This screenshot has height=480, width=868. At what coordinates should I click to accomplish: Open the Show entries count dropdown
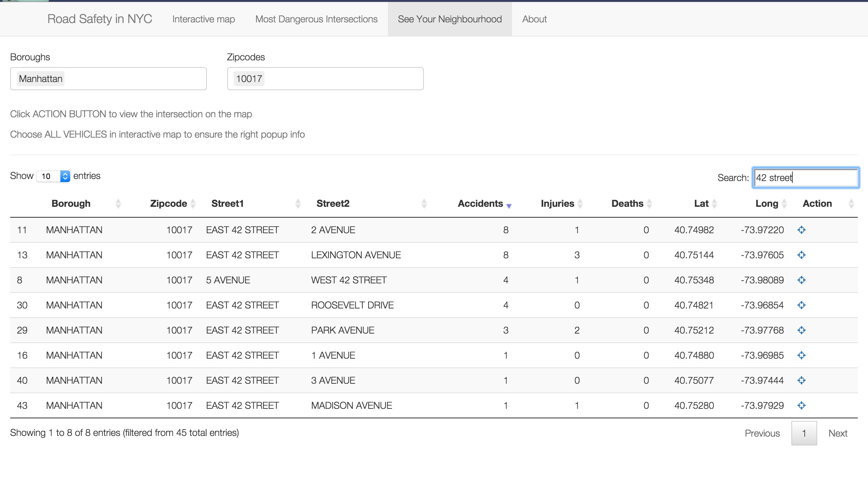[53, 176]
